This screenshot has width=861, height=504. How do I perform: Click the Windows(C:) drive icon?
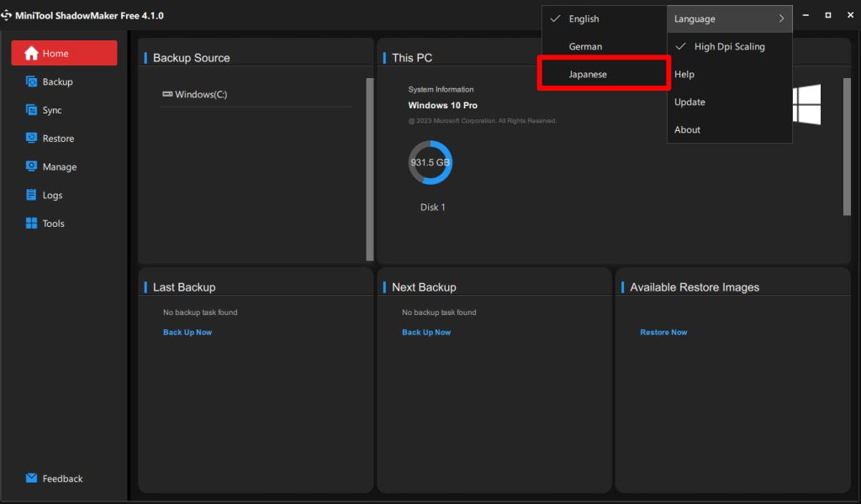click(167, 94)
